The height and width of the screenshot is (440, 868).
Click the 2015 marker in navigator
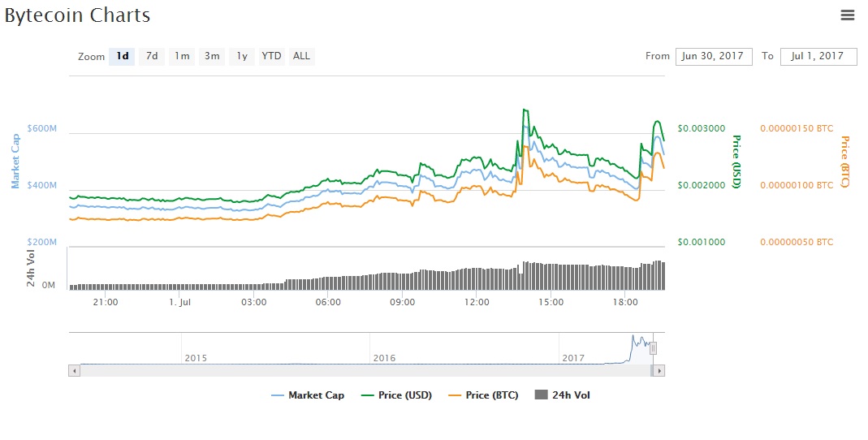(196, 358)
